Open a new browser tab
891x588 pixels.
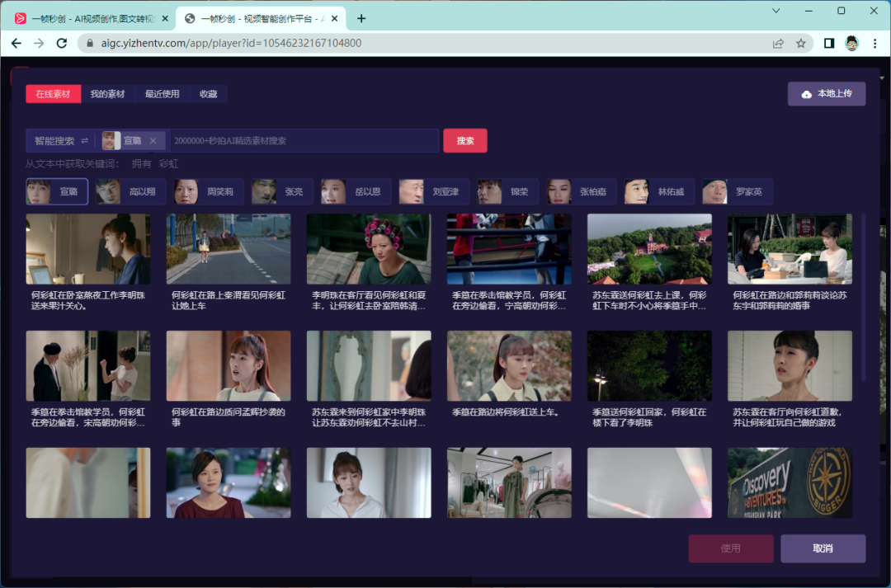click(x=361, y=18)
